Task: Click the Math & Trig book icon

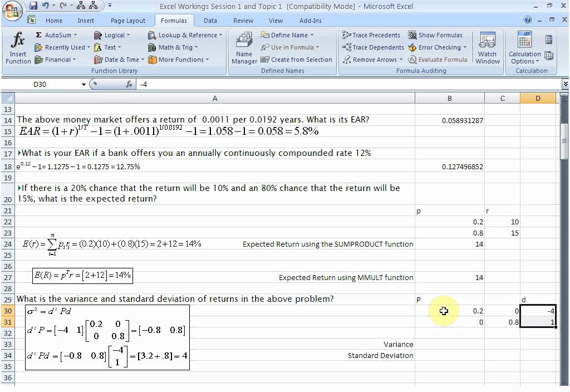Action: point(151,47)
